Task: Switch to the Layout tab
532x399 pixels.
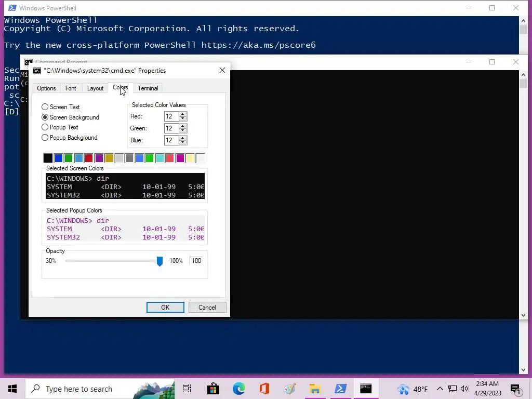Action: click(96, 88)
